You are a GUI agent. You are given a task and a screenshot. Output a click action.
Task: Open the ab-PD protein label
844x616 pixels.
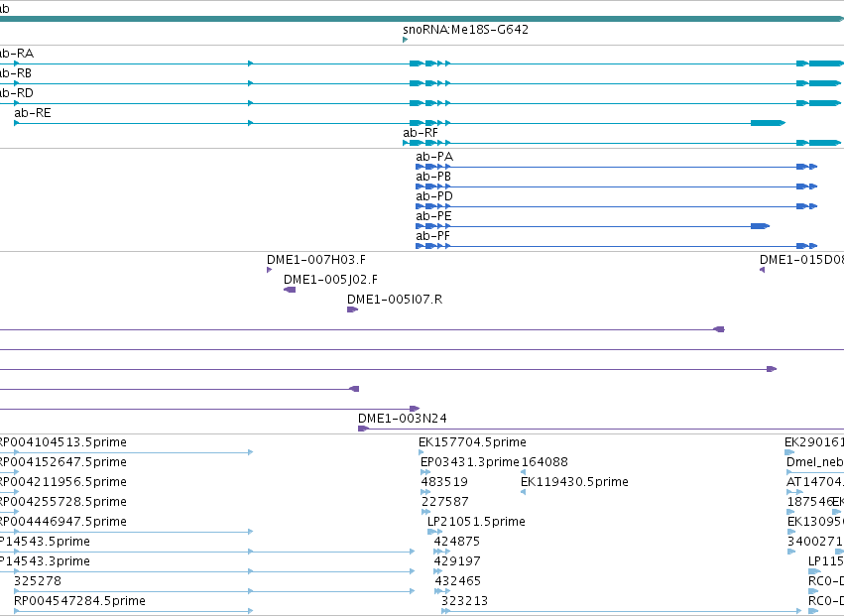[x=434, y=196]
